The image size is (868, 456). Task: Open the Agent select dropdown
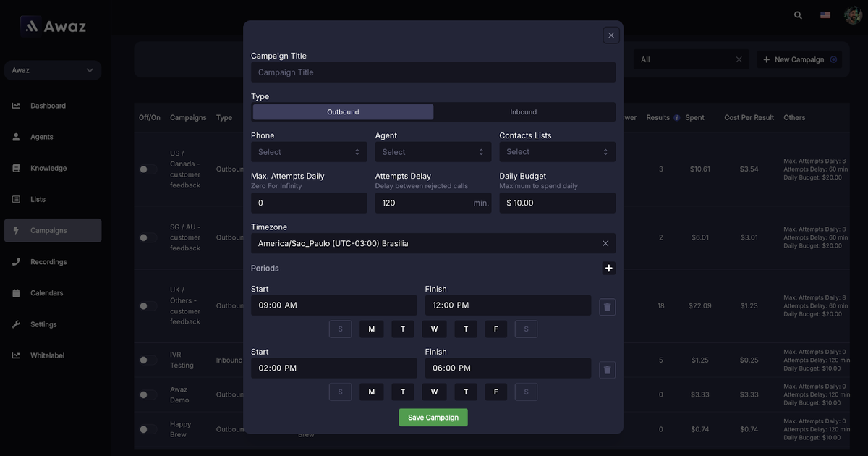point(433,152)
